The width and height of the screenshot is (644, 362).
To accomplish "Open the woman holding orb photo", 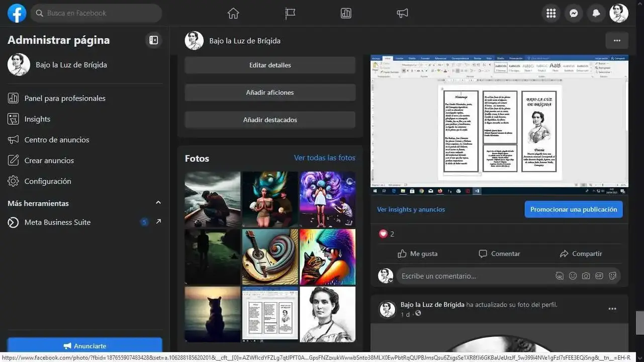I will click(270, 199).
